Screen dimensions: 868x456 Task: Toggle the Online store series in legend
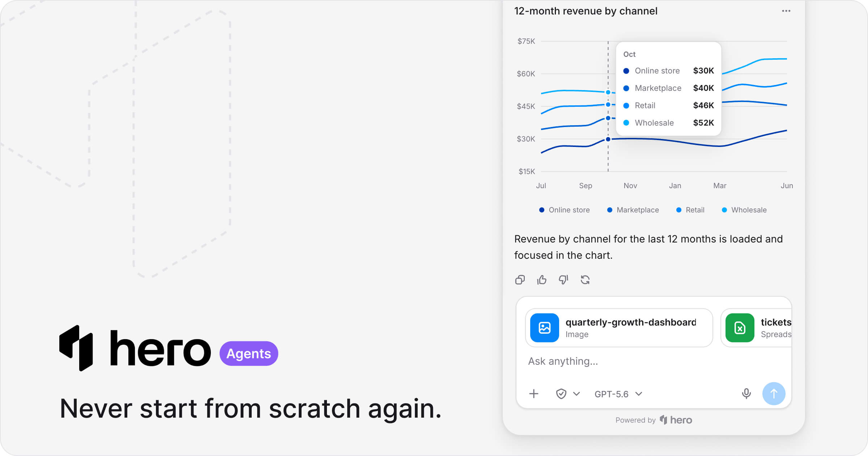[x=564, y=210]
